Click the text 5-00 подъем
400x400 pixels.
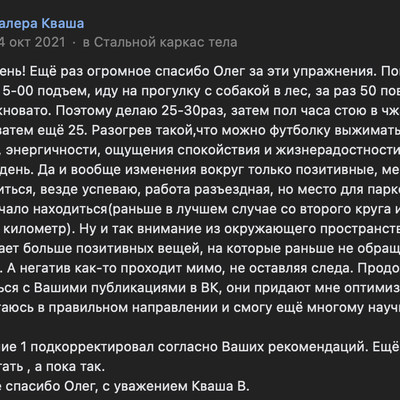tap(46, 91)
